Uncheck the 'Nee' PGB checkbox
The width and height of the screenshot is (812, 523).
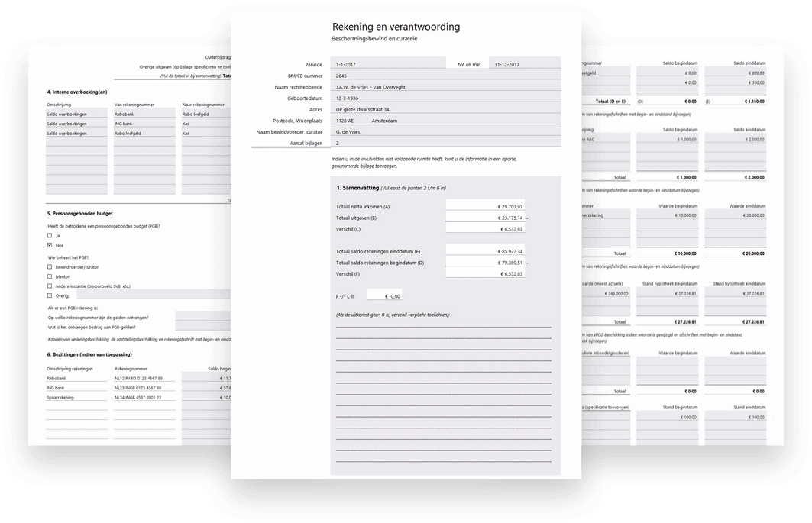tap(50, 246)
